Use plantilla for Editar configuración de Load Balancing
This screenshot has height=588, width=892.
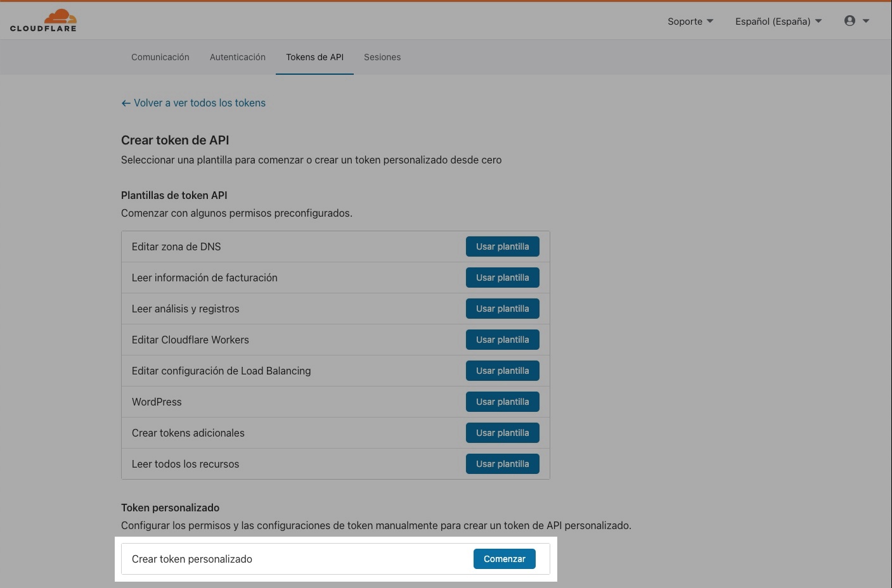502,371
